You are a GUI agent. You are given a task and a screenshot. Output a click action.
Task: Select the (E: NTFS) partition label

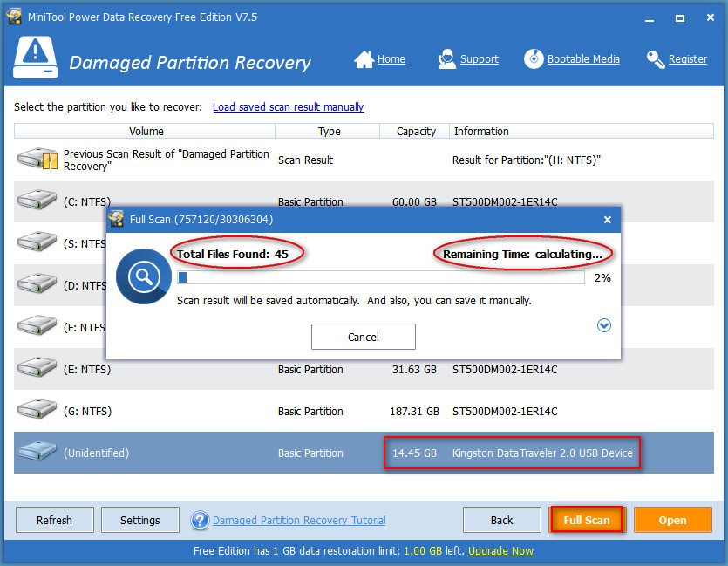[87, 370]
